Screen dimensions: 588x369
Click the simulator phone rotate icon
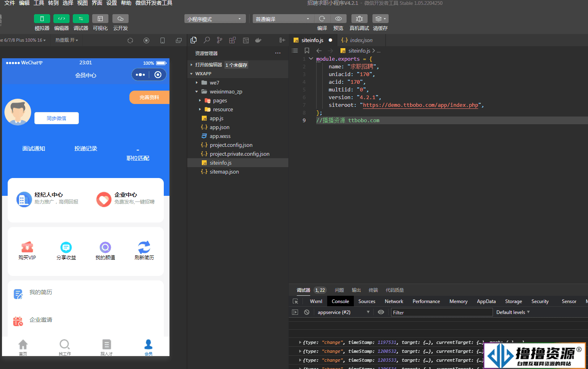[x=163, y=40]
